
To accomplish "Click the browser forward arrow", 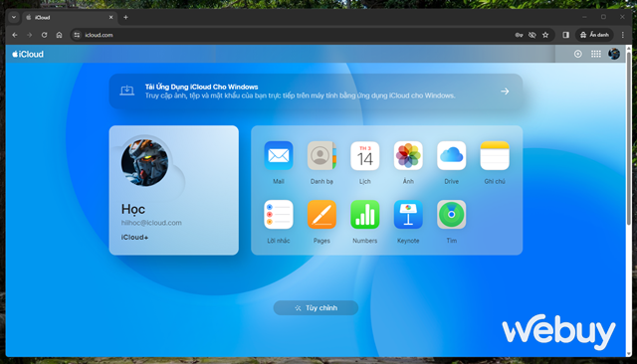I will pyautogui.click(x=29, y=35).
